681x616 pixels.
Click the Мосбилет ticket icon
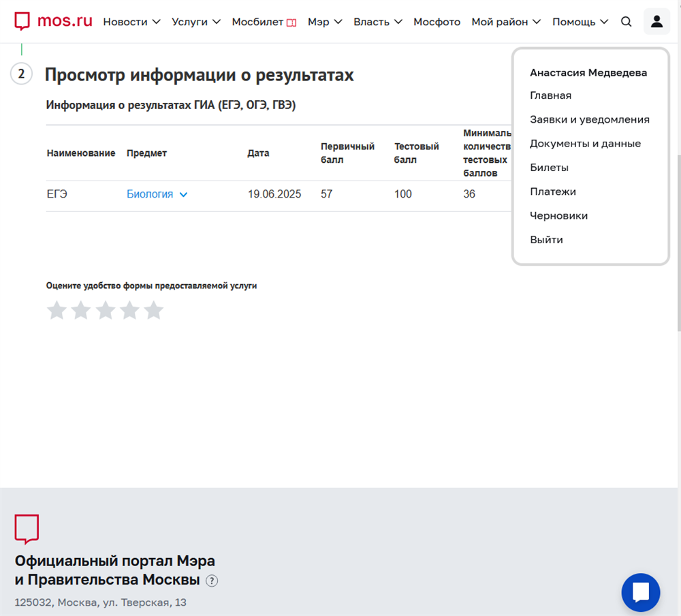click(291, 22)
